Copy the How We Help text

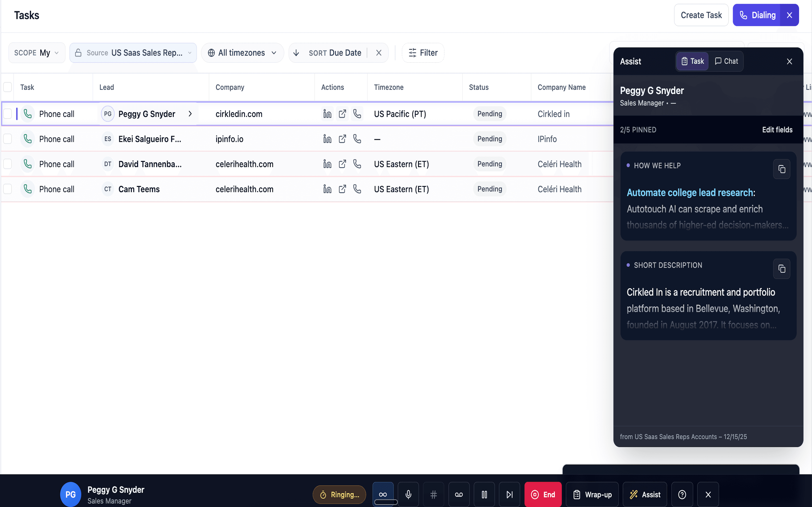781,169
